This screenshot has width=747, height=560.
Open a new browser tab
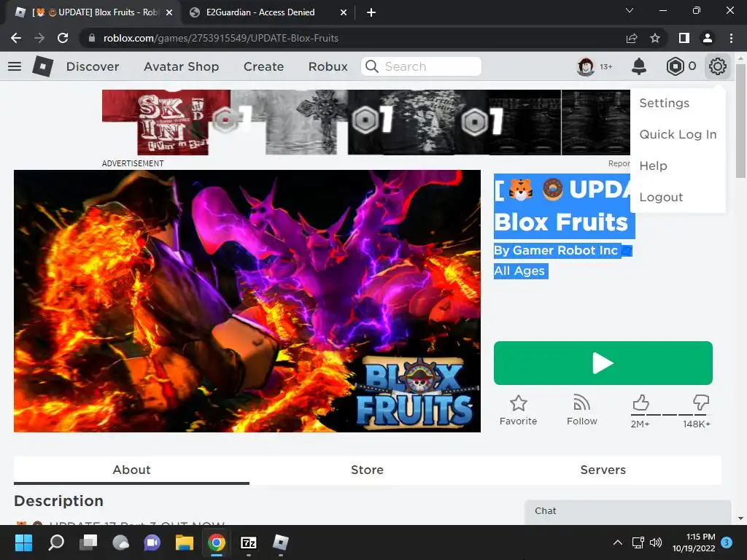click(x=371, y=12)
